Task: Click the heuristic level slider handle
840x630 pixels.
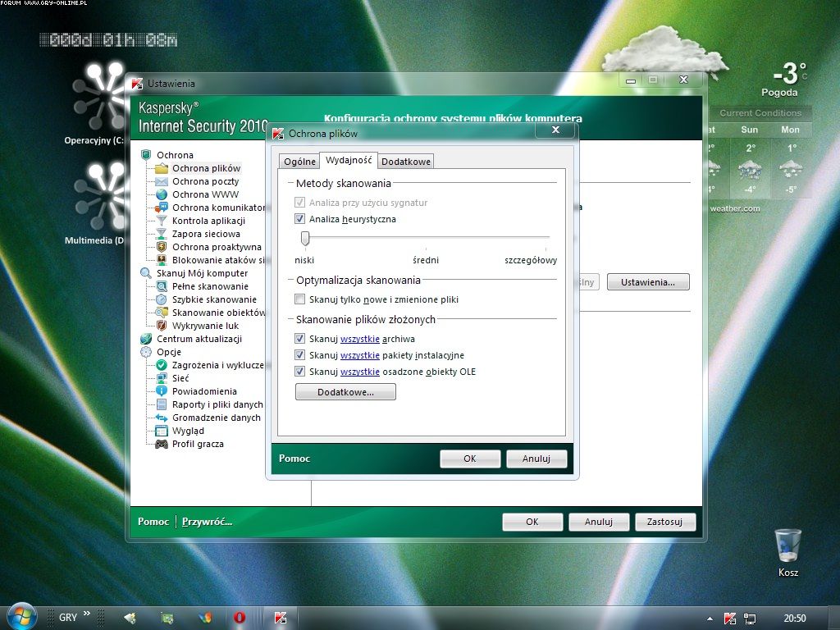Action: (305, 239)
